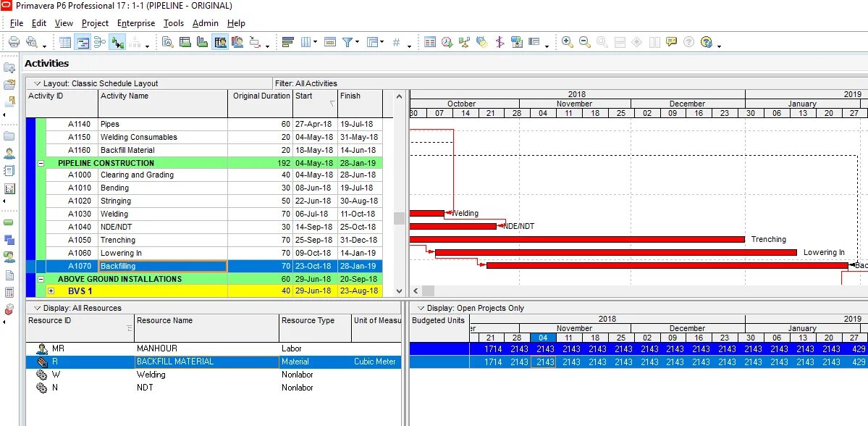
Task: Open the Layout: Classic Schedule Layout dropdown
Action: coord(96,83)
